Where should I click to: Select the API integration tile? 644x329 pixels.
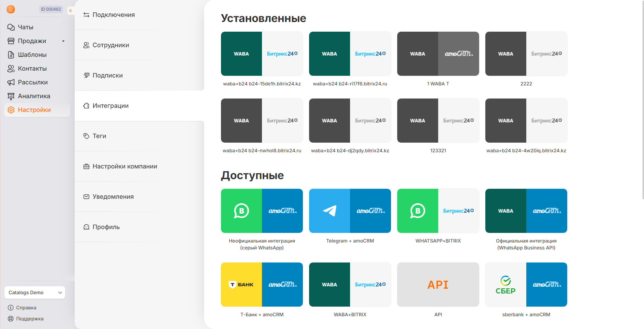[438, 285]
